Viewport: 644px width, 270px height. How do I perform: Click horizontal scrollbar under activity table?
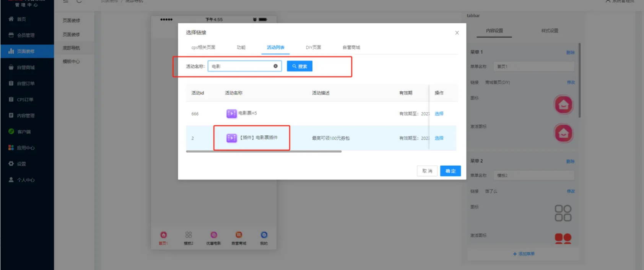[263, 151]
